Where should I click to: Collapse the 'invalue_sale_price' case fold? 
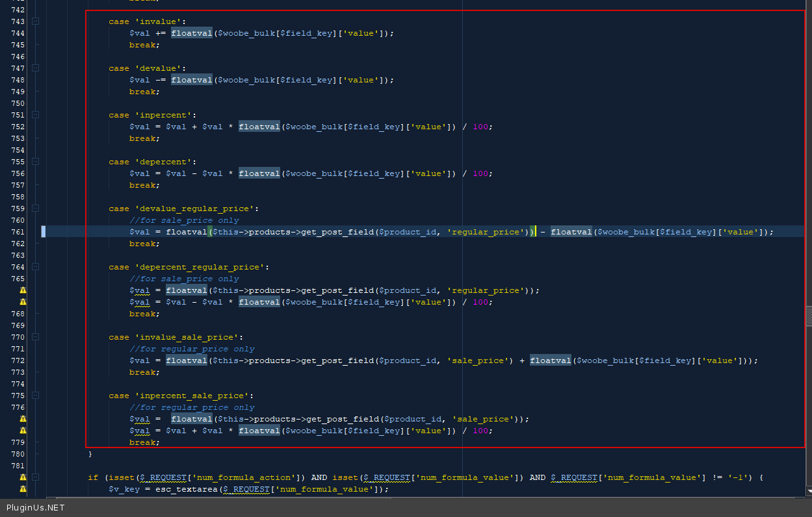(x=35, y=337)
